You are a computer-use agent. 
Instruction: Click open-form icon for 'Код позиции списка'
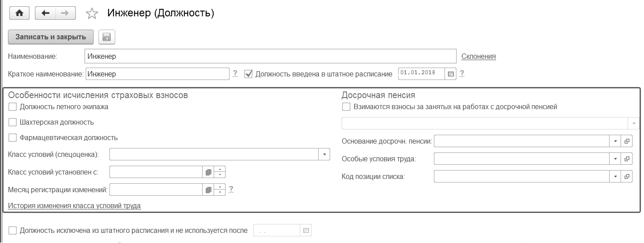[x=627, y=177]
